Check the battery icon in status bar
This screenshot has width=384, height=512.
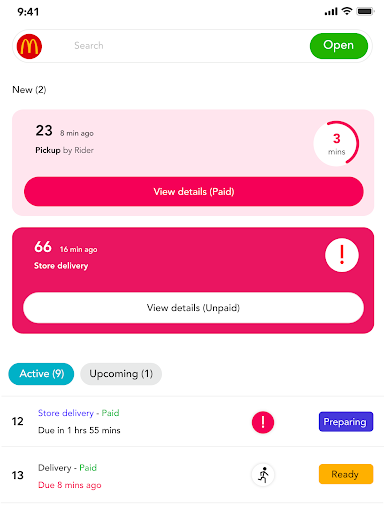(365, 12)
